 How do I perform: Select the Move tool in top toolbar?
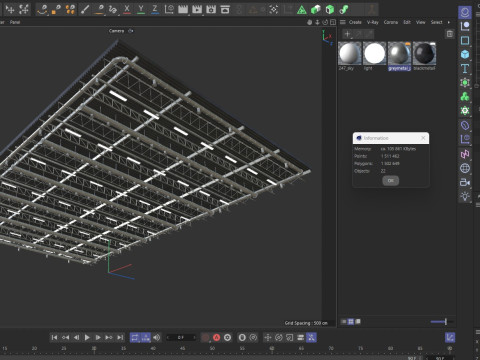coord(10,9)
